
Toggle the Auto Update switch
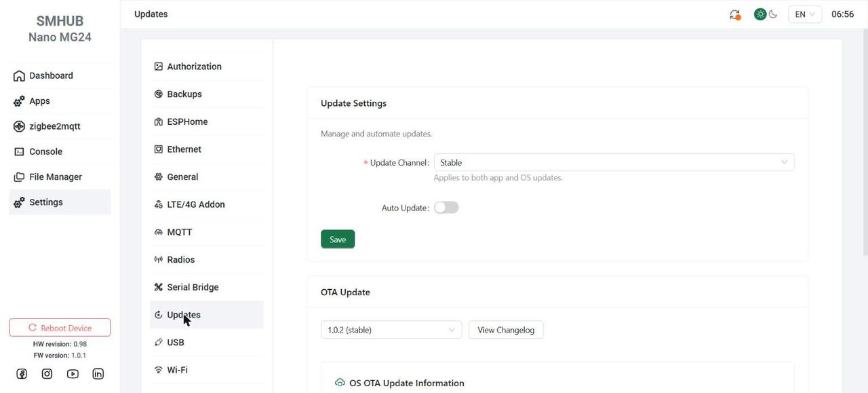click(x=446, y=208)
